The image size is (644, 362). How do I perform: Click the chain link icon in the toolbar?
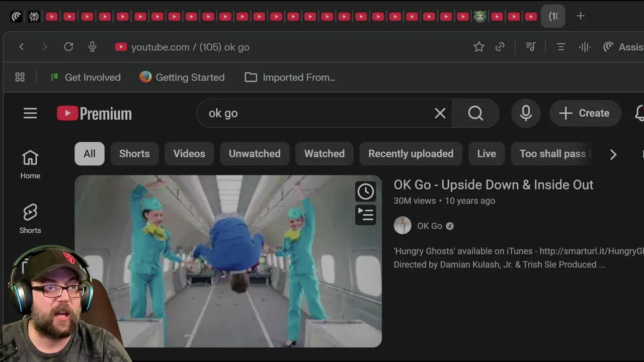click(500, 47)
